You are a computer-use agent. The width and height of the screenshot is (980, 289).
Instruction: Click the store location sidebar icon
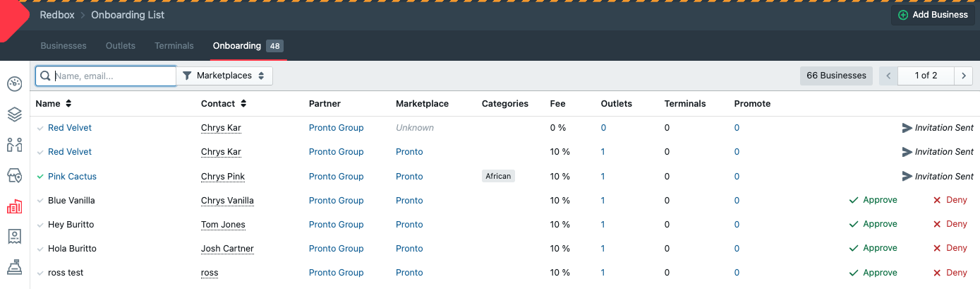[15, 175]
